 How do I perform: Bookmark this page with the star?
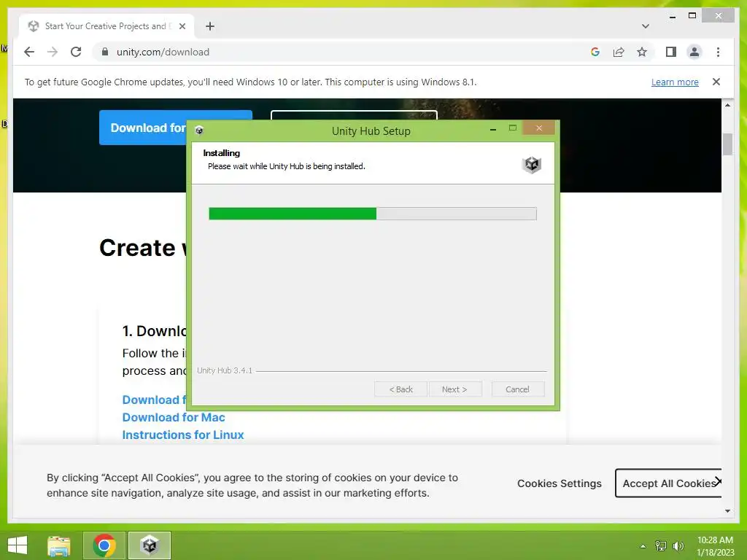(642, 52)
